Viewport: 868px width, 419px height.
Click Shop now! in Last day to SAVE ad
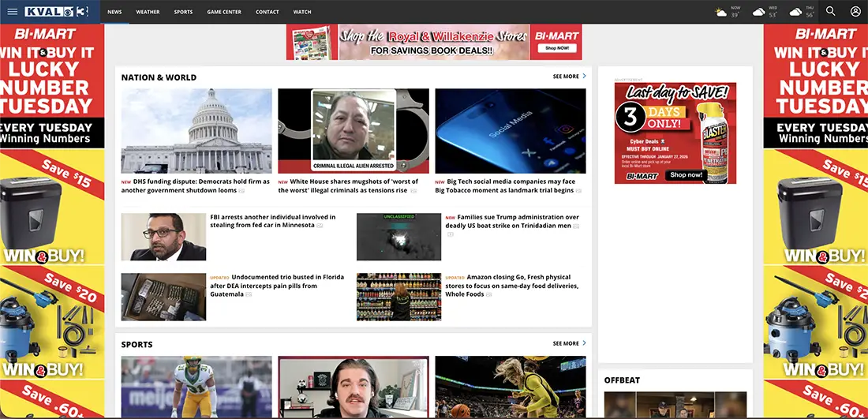[x=686, y=175]
